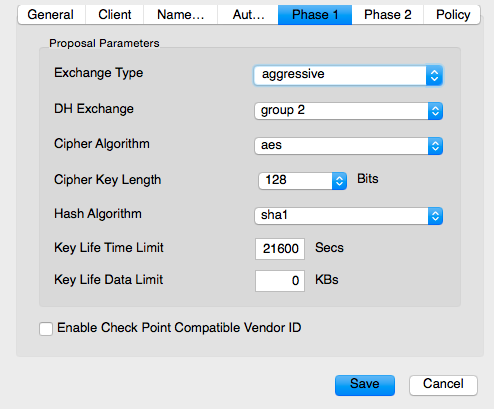Open the Client tab
This screenshot has width=494, height=409.
[115, 15]
